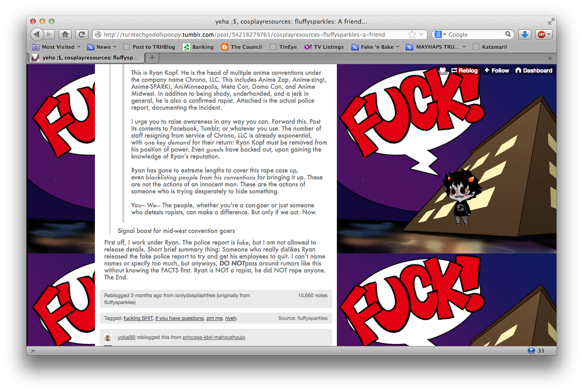Open Source: fluffysparkles link
The height and width of the screenshot is (392, 583).
303,319
